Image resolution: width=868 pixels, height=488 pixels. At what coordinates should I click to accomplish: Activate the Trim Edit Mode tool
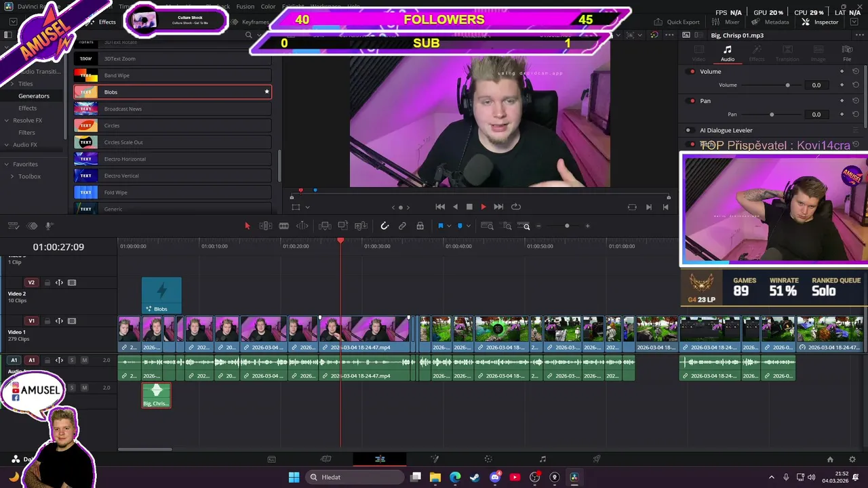266,226
